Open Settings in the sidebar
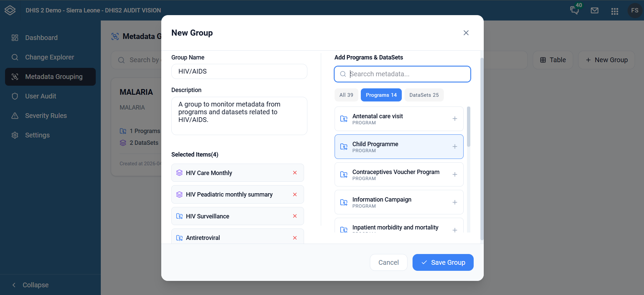The image size is (644, 295). (x=50, y=135)
